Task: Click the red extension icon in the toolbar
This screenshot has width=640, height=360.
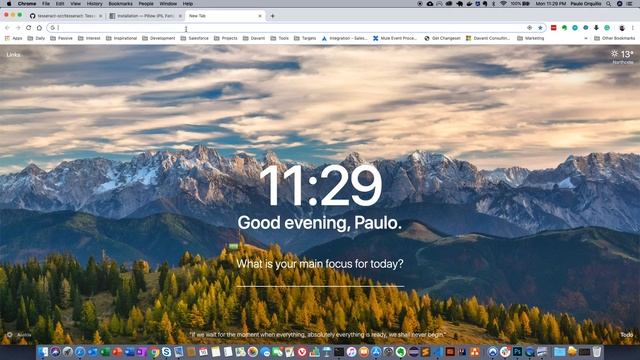Action: [x=553, y=28]
